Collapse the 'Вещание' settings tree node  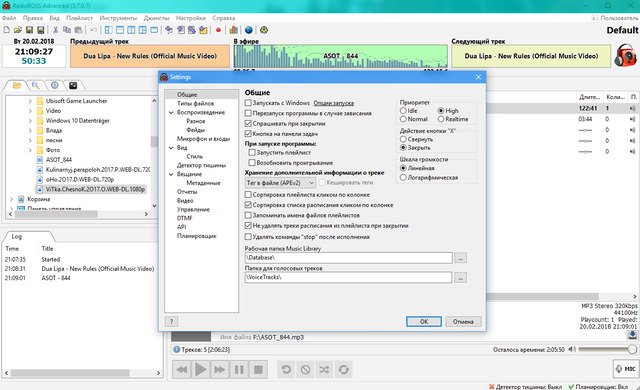171,174
